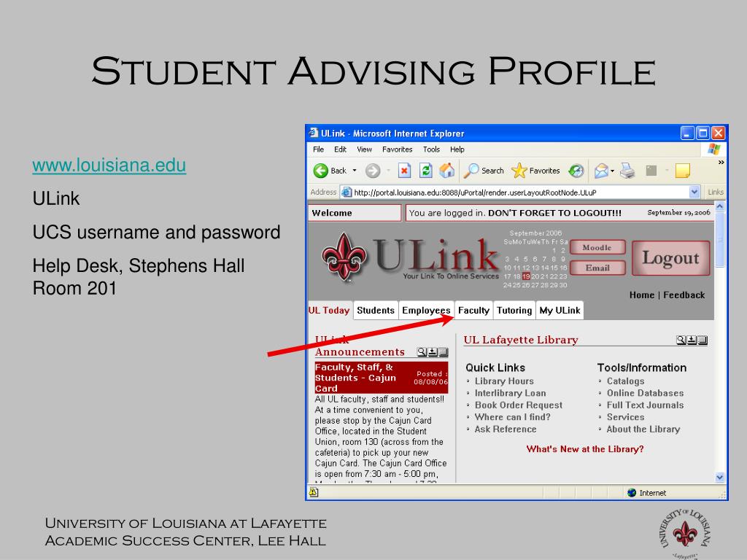Click the Mail envelope icon
The width and height of the screenshot is (747, 560).
601,171
